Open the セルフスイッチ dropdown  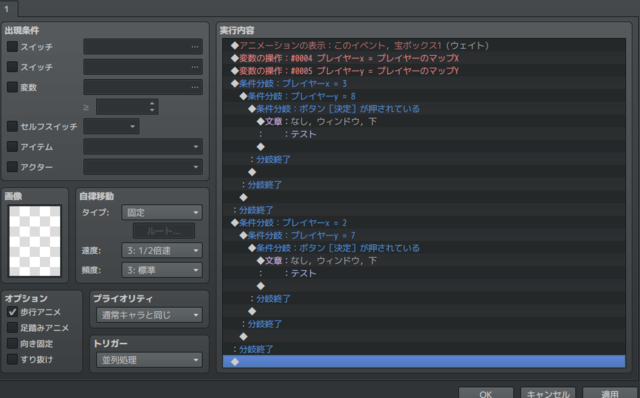[x=111, y=127]
